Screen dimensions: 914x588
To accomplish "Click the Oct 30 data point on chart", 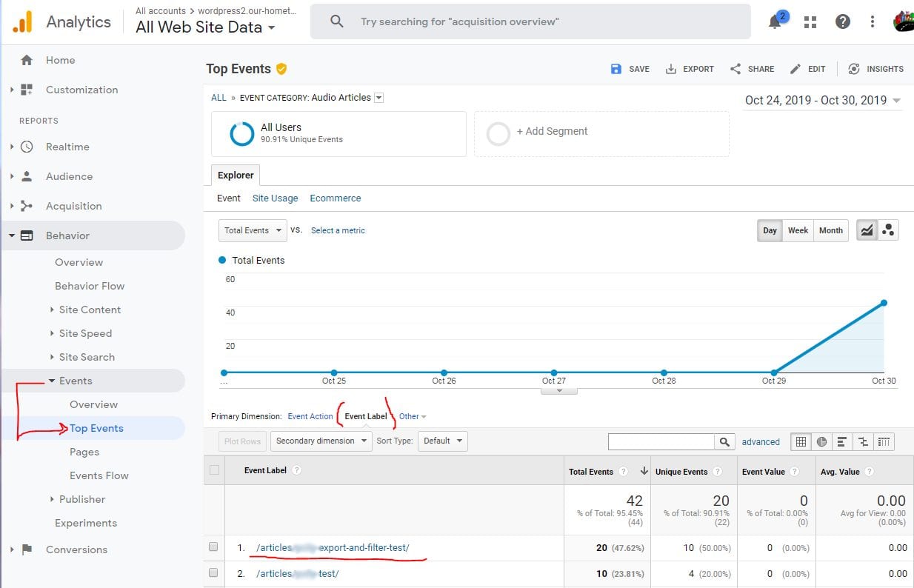I will [884, 303].
